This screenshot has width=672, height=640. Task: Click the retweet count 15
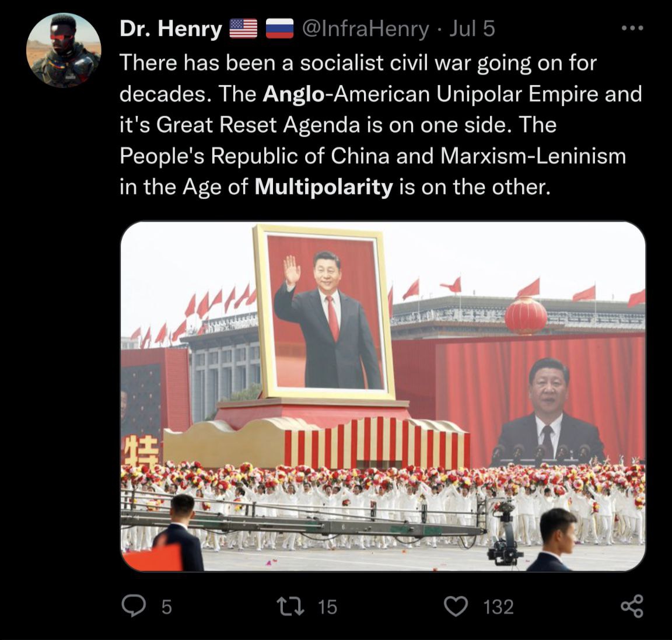pos(327,607)
